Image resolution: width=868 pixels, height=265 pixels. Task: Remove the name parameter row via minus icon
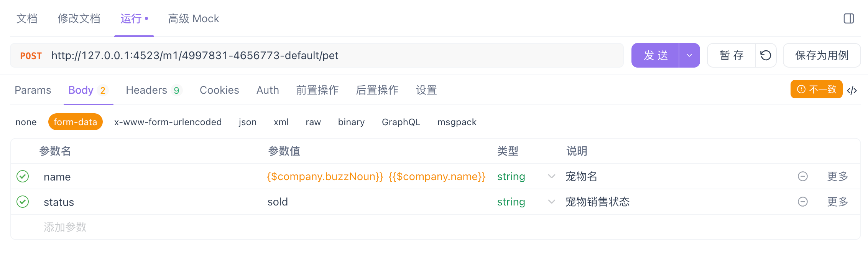pos(802,176)
